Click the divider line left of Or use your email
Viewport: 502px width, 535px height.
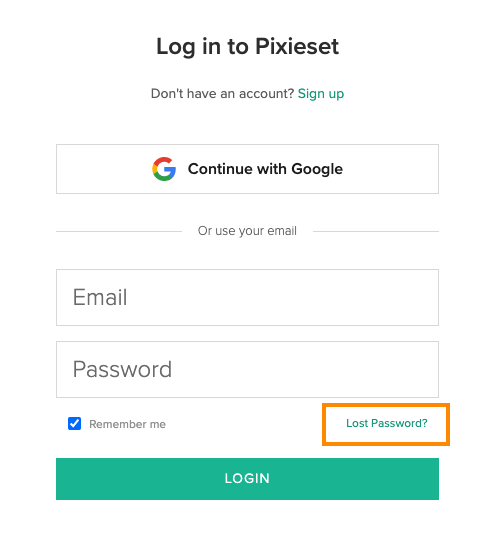[119, 231]
